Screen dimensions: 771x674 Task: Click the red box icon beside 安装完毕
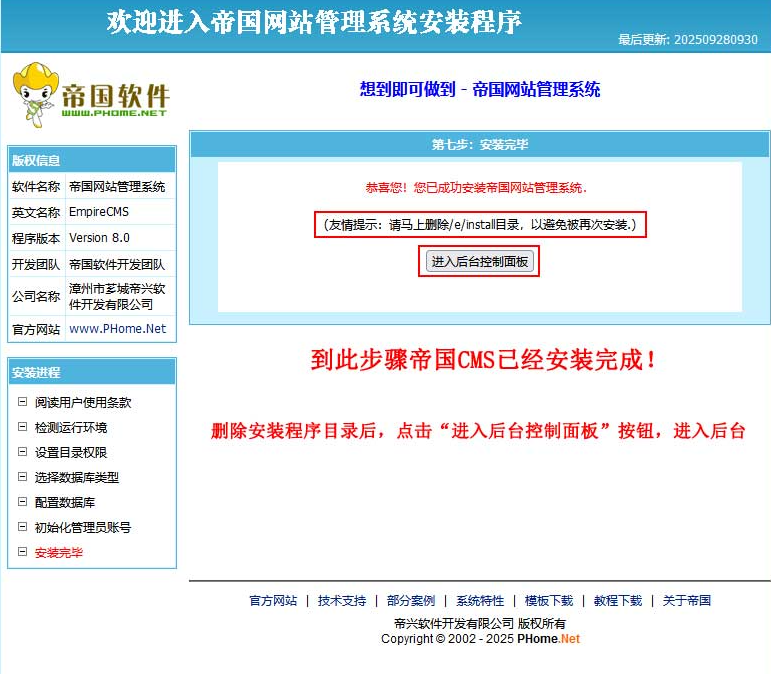pyautogui.click(x=23, y=552)
